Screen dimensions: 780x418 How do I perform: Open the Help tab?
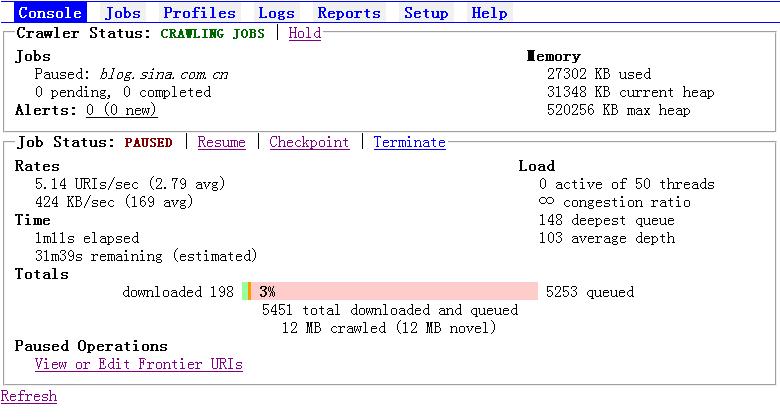point(489,12)
